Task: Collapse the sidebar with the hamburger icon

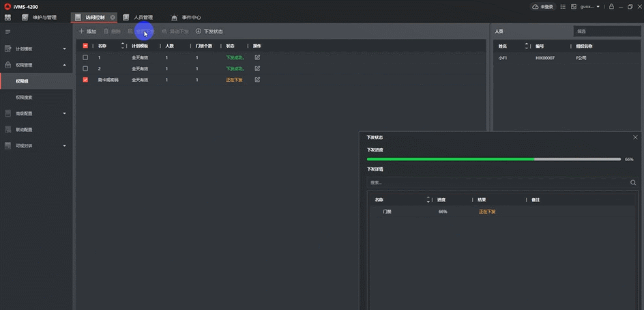Action: click(x=8, y=32)
